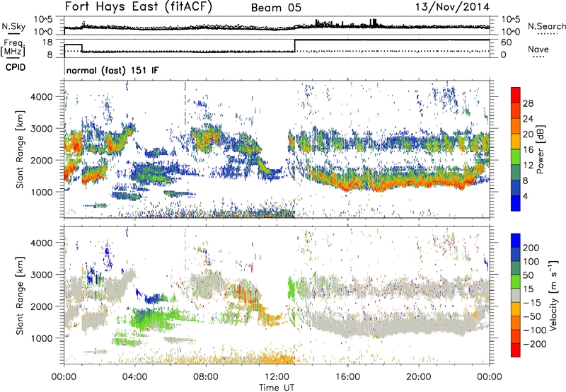
Task: Click the "28" label on Power colorbar
Action: click(528, 103)
